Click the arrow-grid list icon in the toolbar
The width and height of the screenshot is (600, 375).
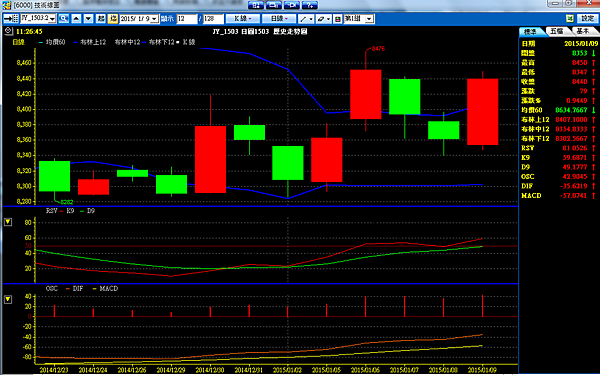(x=11, y=18)
